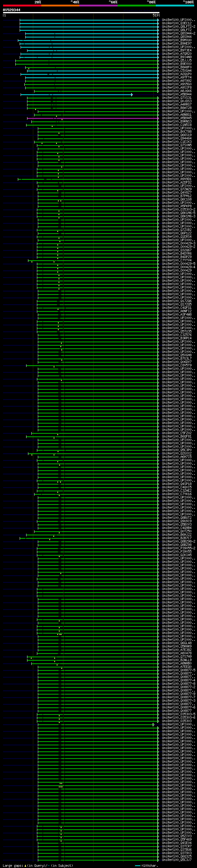Select hit label UniRef100_B2B7C7
The height and width of the screenshot is (868, 197).
[177, 538]
